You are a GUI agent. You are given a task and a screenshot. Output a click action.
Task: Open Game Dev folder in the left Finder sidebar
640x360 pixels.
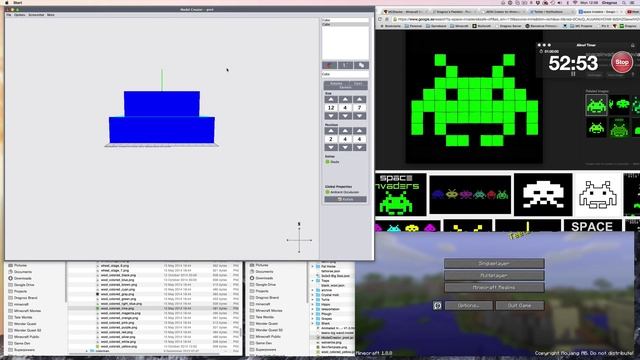(x=19, y=343)
